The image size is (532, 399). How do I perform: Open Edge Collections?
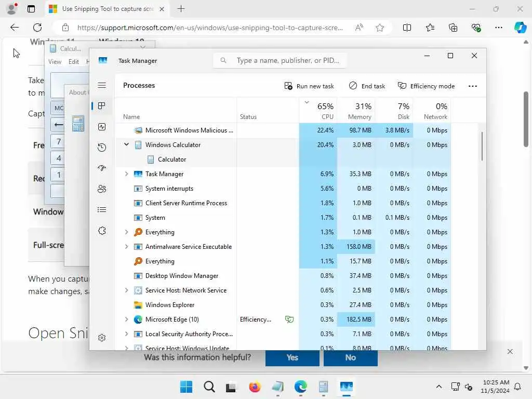click(453, 28)
